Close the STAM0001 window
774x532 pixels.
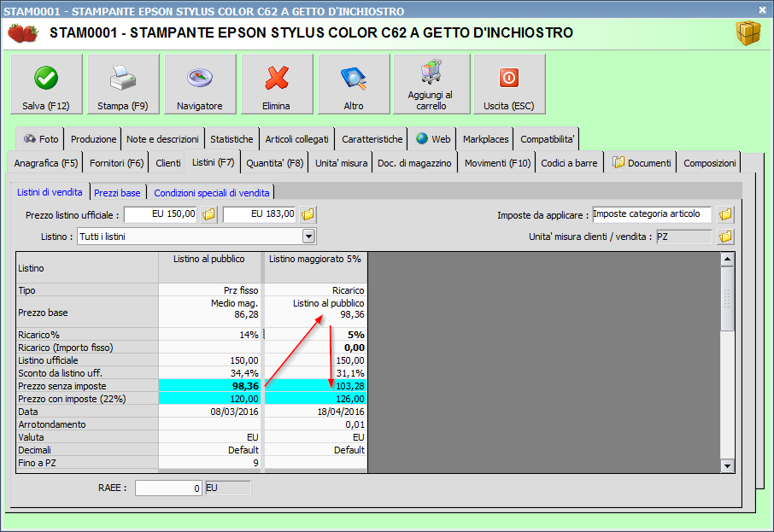[762, 10]
